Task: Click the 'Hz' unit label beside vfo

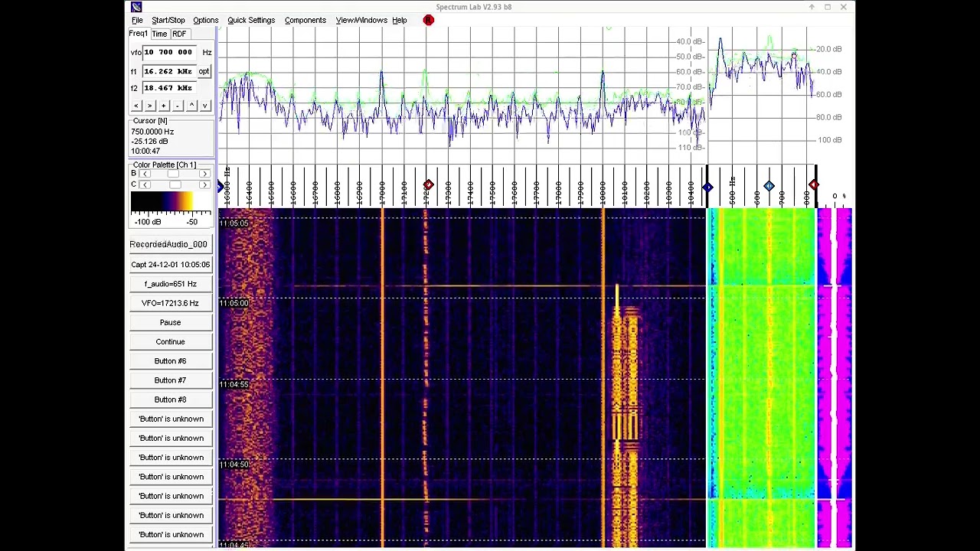Action: (x=207, y=52)
